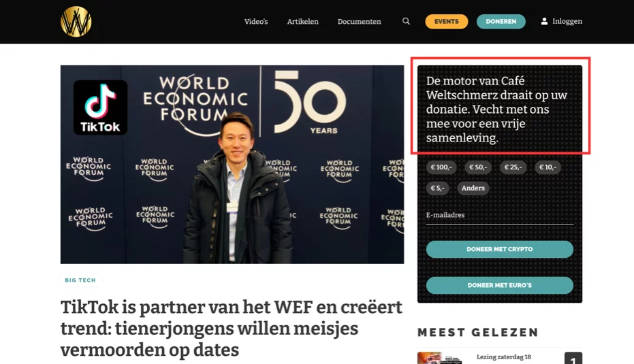Click the user profile icon beside Inloggen

tap(544, 21)
